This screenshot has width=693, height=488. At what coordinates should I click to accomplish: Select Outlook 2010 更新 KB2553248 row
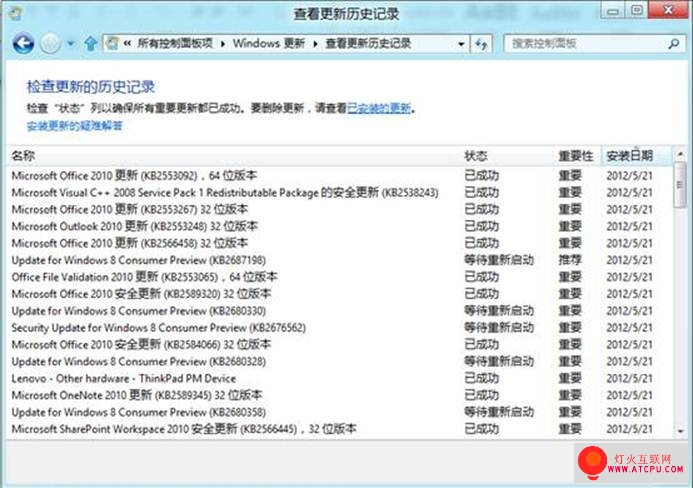pos(340,226)
